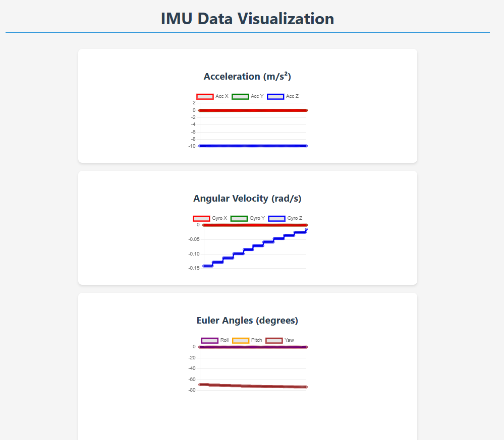Click the Acceleration (m/s²) chart heading
This screenshot has width=504, height=440.
point(247,77)
